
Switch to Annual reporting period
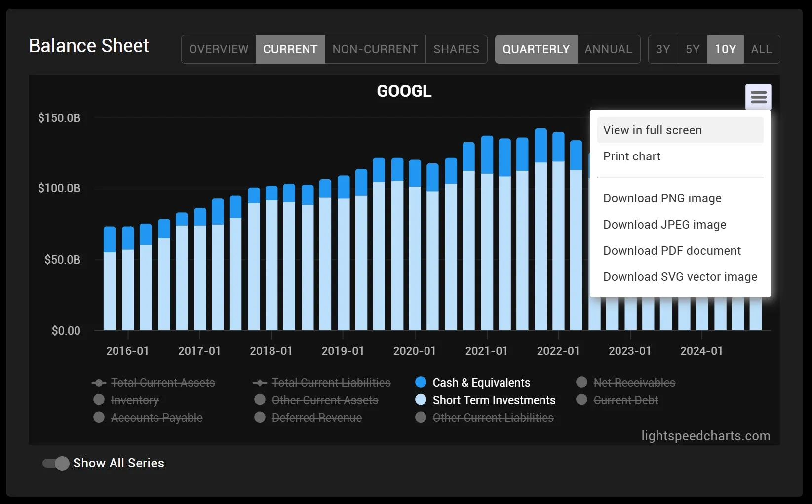coord(609,49)
